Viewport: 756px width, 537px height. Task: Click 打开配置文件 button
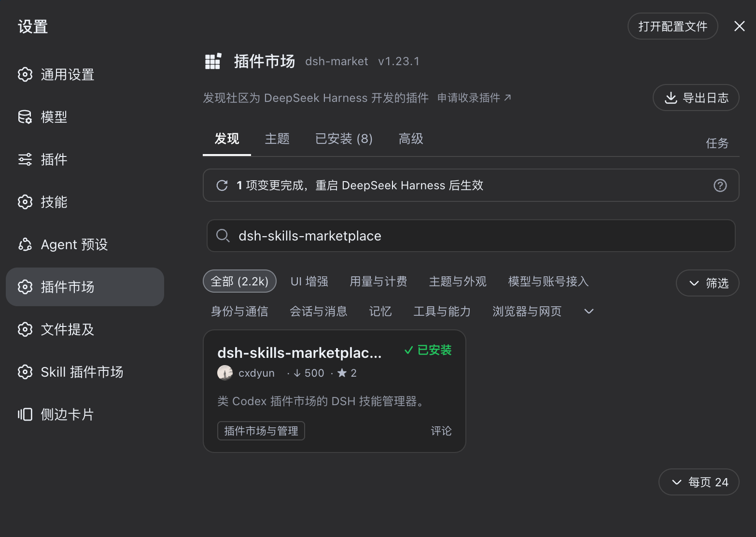673,26
